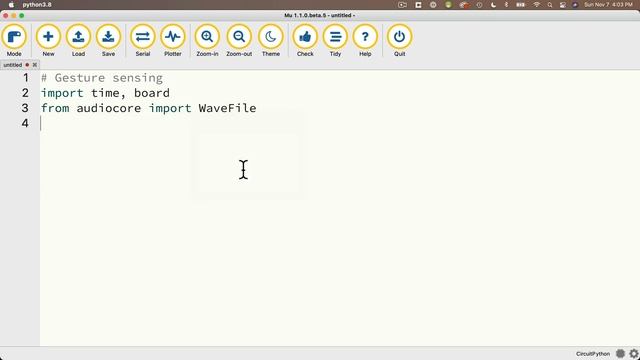Click line number 3 in margin

click(x=25, y=108)
